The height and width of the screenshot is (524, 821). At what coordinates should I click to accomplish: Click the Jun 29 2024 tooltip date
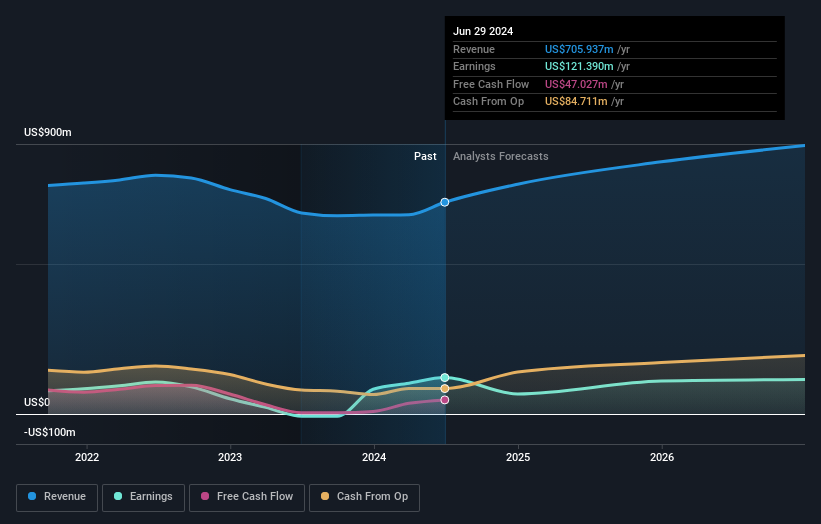point(483,31)
